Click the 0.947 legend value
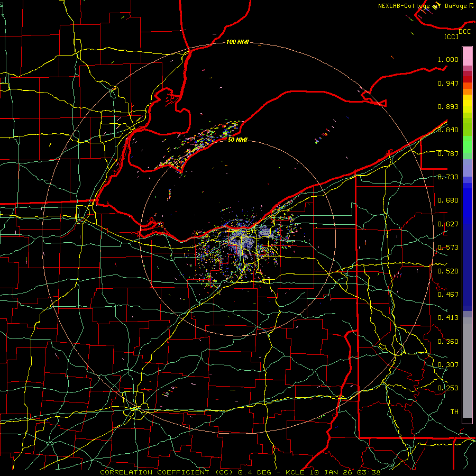 coord(448,83)
